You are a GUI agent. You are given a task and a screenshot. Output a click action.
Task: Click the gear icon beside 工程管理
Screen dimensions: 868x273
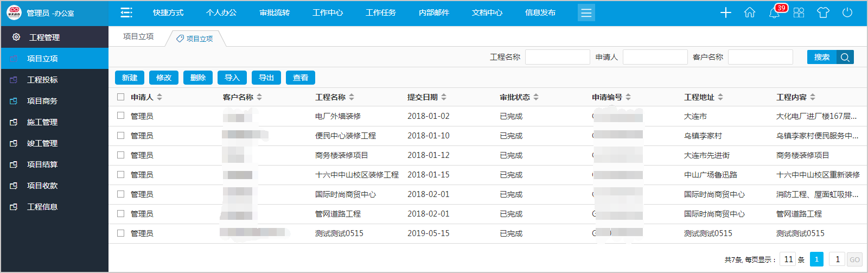click(16, 37)
